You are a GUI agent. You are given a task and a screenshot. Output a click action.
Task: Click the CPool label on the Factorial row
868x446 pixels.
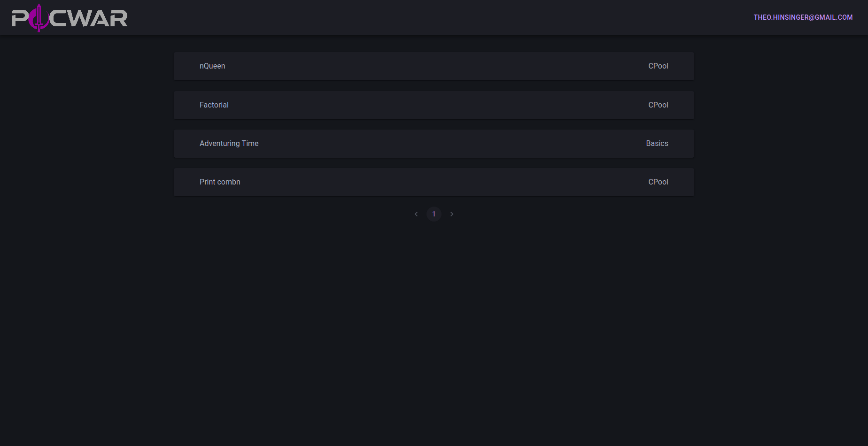coord(658,105)
